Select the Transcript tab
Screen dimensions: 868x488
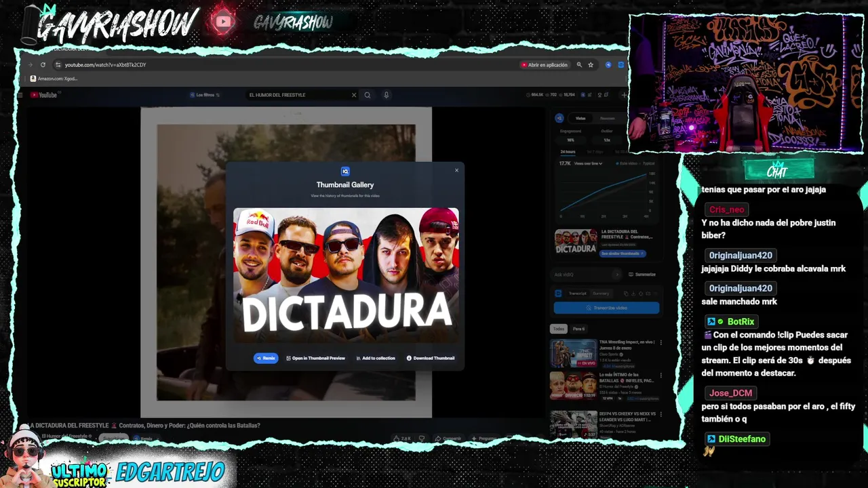(577, 293)
